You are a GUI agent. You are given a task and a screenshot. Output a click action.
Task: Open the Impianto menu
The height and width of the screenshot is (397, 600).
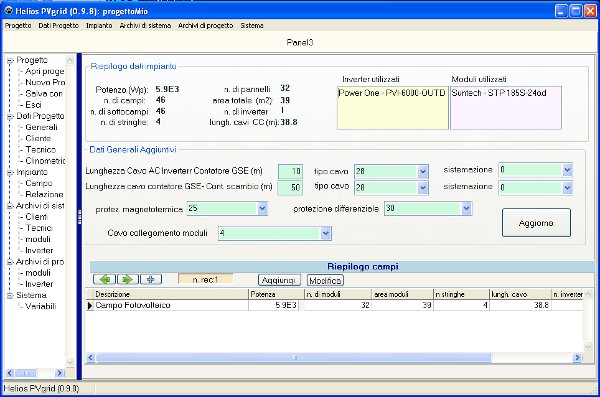pyautogui.click(x=99, y=26)
